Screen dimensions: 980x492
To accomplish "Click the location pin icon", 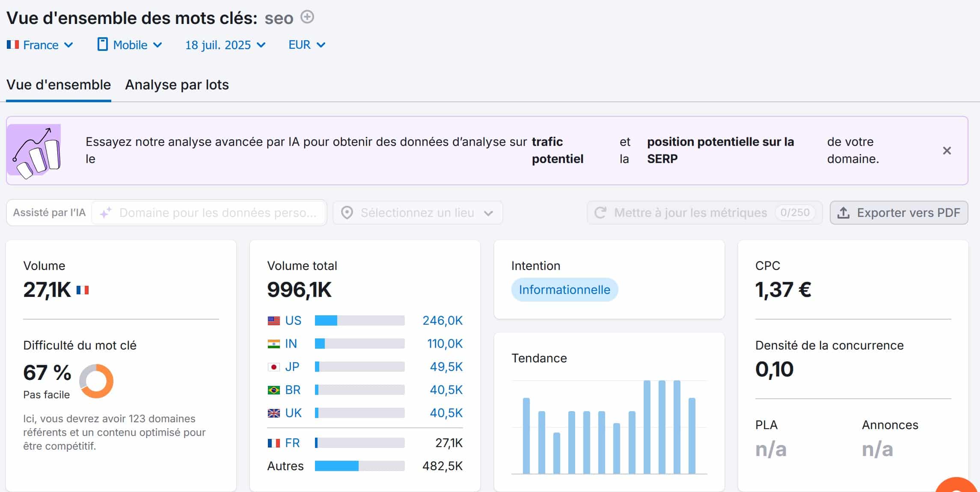I will click(347, 213).
